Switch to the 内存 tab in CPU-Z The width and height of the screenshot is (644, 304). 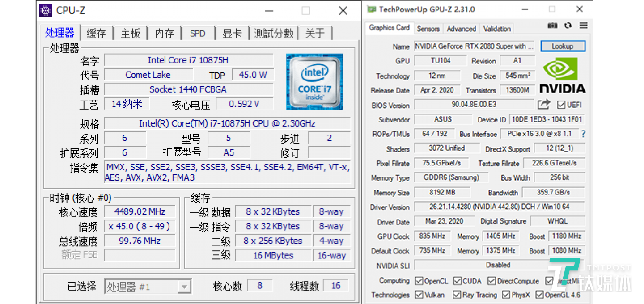(164, 34)
